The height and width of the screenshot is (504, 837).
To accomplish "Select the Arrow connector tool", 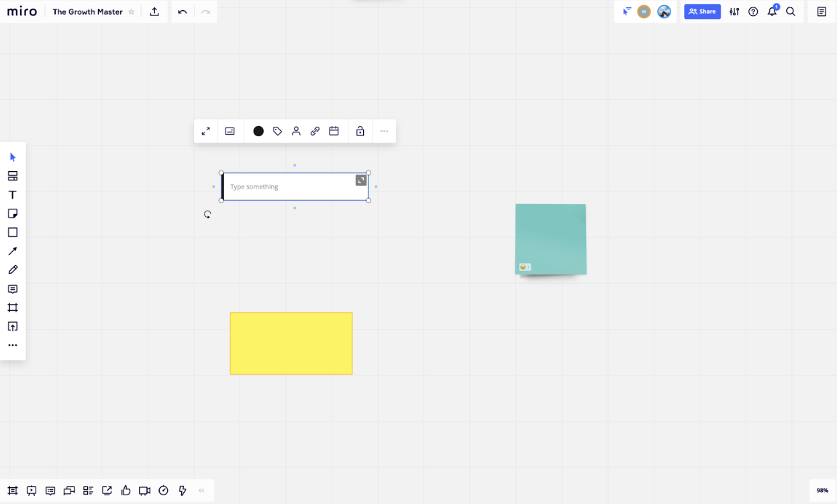I will (x=12, y=250).
